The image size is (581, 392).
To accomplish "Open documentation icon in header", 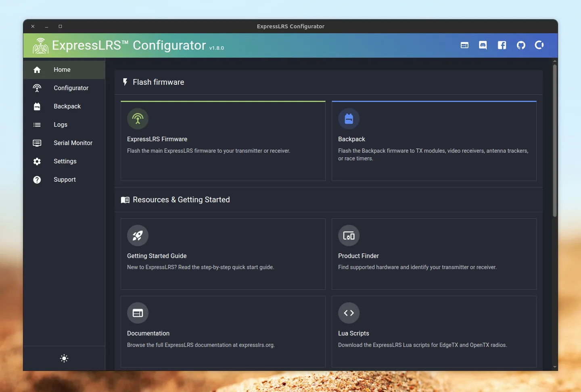I will point(464,45).
